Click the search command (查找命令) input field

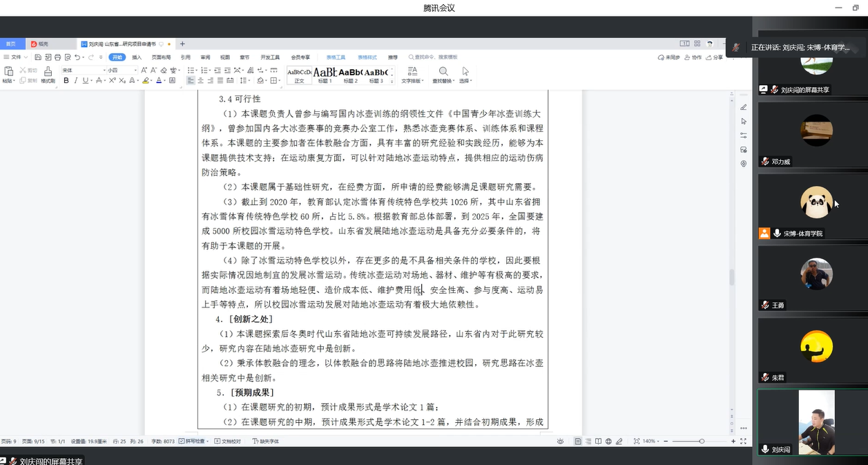(435, 57)
